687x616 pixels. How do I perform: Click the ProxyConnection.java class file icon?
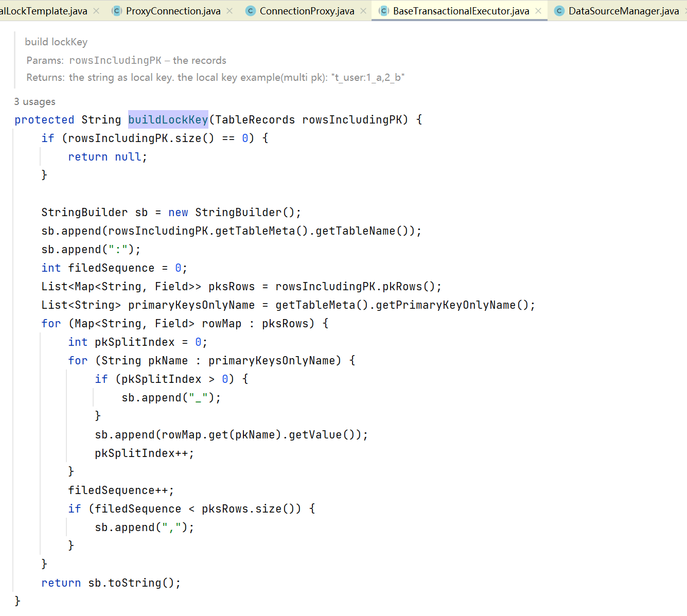click(x=117, y=11)
